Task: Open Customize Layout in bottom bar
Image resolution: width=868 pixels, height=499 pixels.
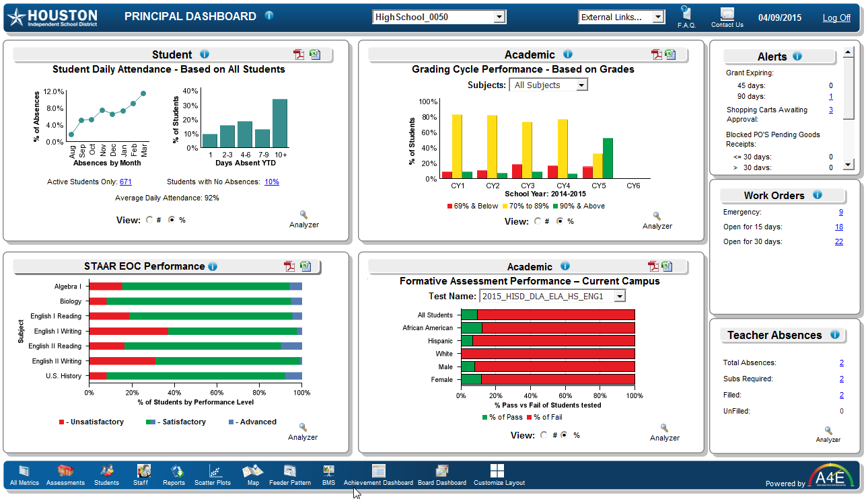Action: [x=499, y=475]
